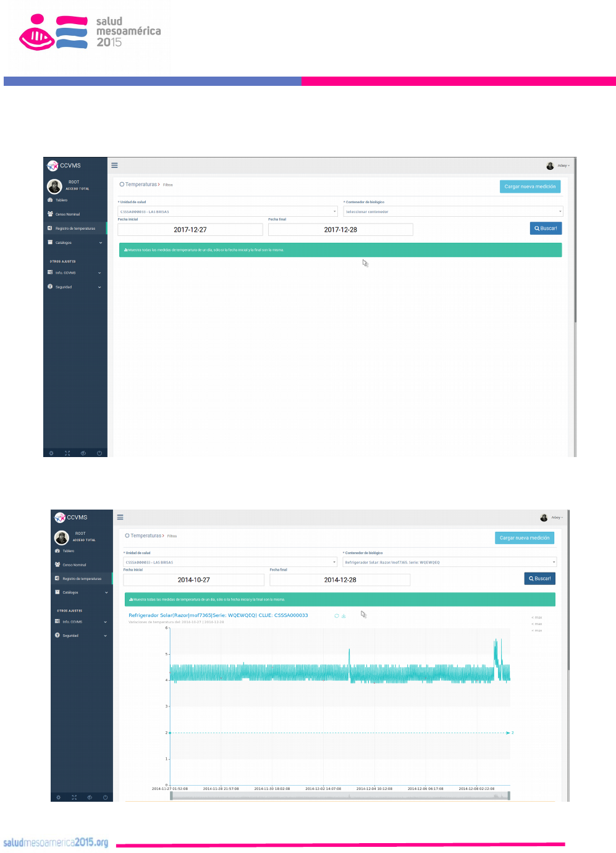Click chart zoom range slider below x-axis

(x=340, y=796)
